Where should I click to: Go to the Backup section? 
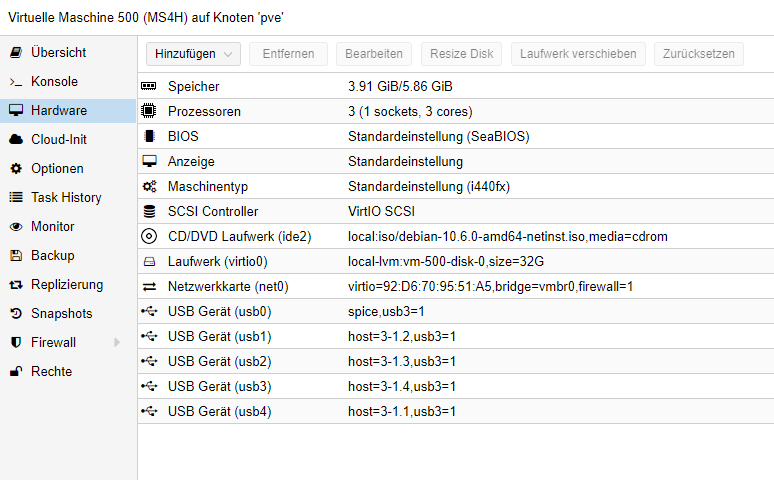tap(52, 256)
